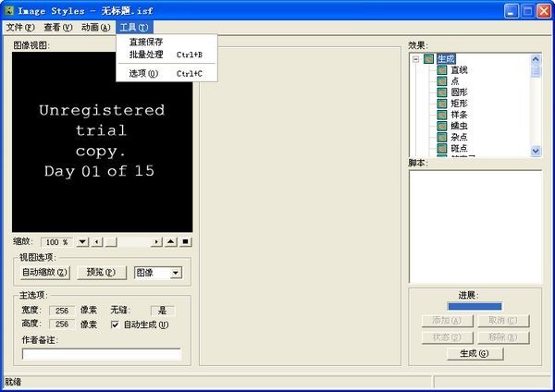Click the zoom decrease down-arrow button
This screenshot has height=392, width=555.
click(x=82, y=242)
